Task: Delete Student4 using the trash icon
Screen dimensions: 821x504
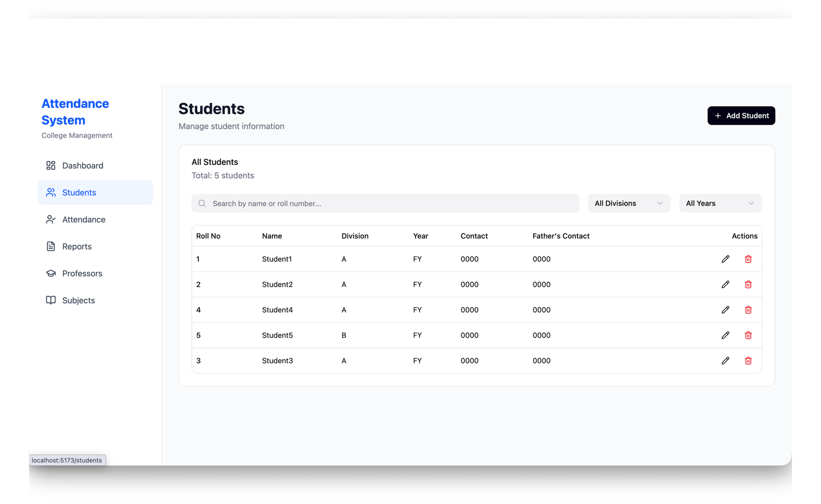Action: [748, 310]
